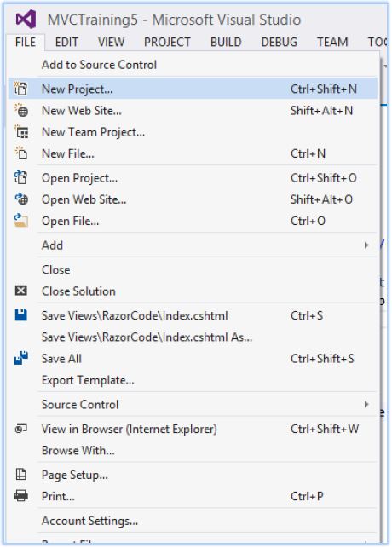The image size is (392, 548).
Task: Open Account Settings...
Action: click(x=89, y=521)
